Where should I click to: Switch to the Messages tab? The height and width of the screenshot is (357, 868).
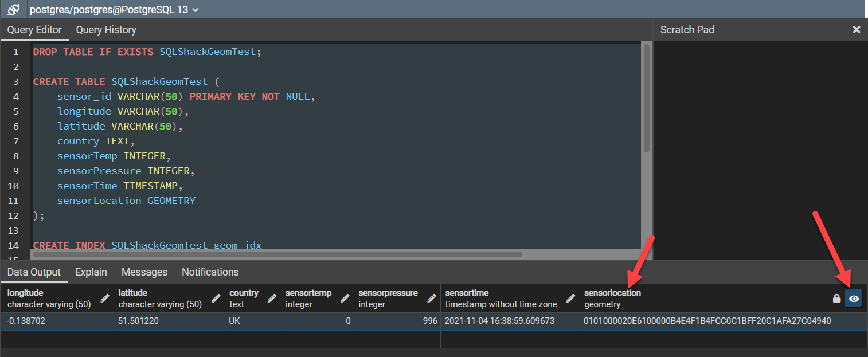pyautogui.click(x=144, y=272)
